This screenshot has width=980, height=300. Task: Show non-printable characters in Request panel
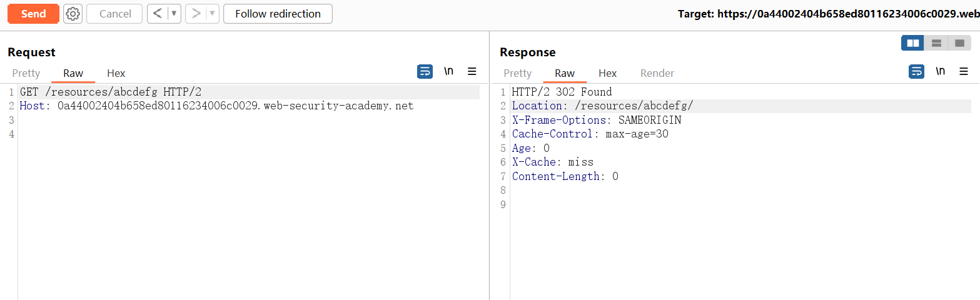(x=448, y=71)
